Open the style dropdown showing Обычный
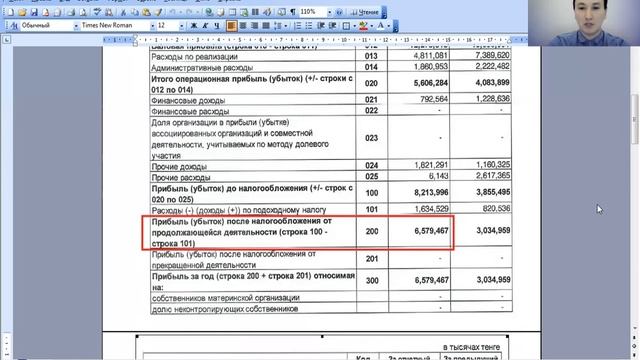 [76, 26]
